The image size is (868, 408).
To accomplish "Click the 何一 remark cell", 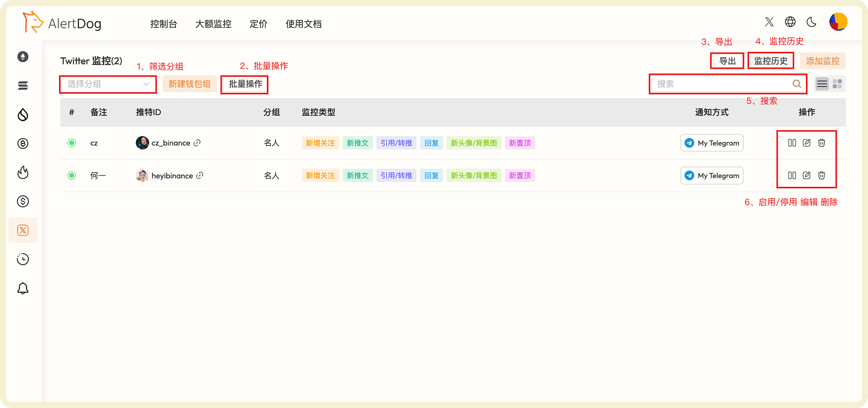I will pos(98,175).
